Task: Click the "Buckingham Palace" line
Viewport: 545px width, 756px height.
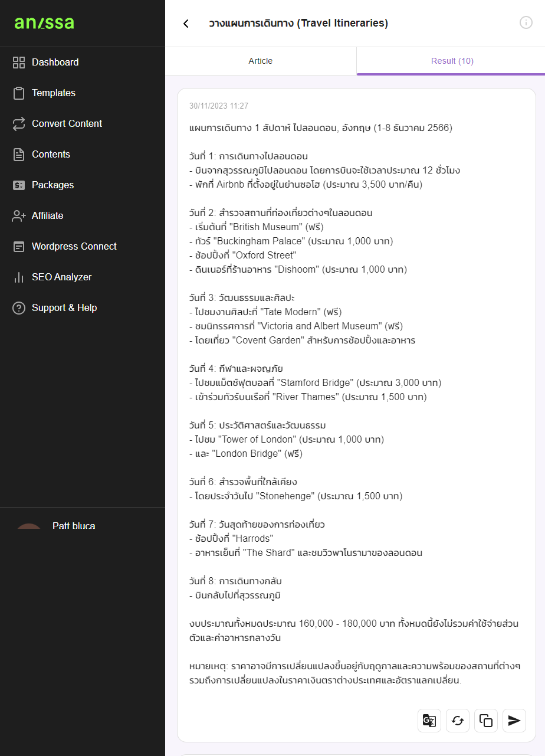Action: (291, 241)
